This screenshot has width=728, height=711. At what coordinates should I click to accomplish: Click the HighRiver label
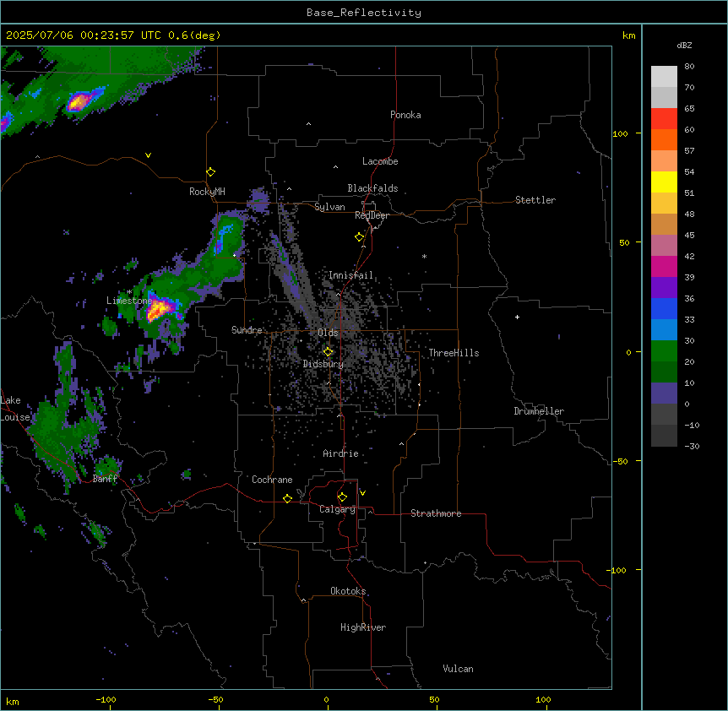click(363, 627)
